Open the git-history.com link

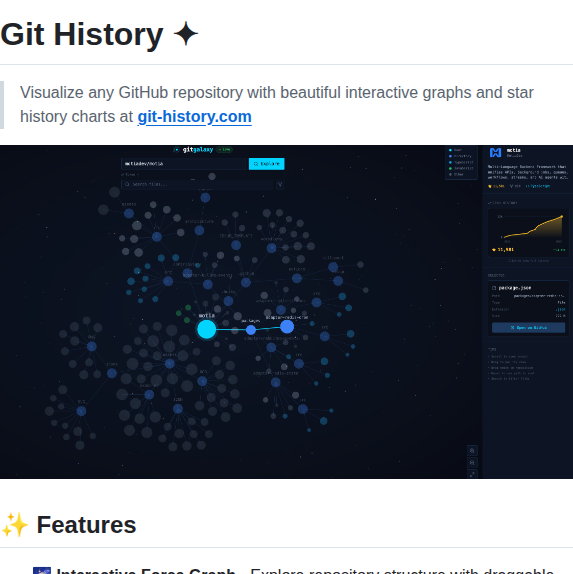194,117
